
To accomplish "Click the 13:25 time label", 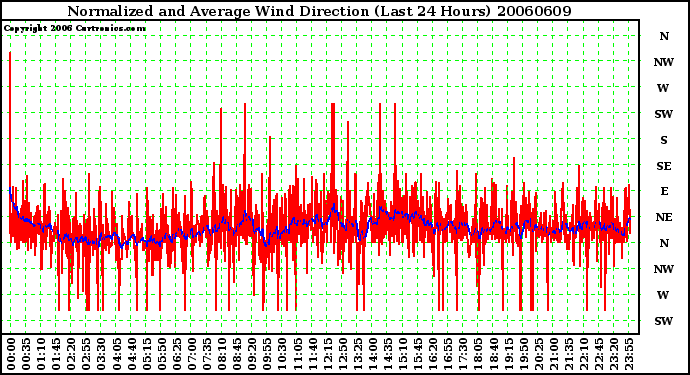I will tap(357, 354).
